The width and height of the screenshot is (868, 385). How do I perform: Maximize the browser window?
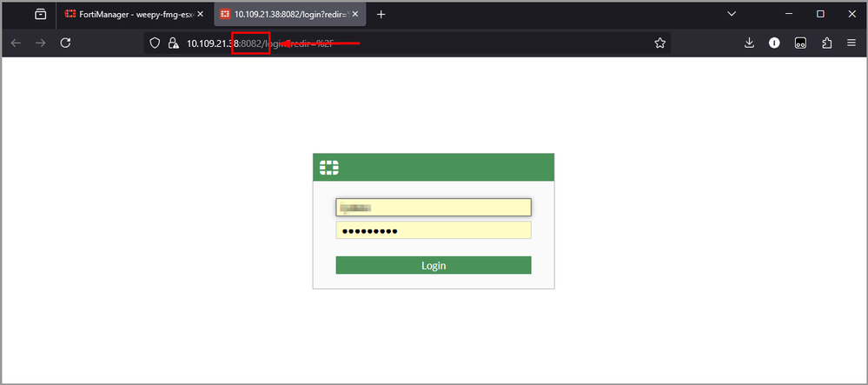click(x=820, y=14)
